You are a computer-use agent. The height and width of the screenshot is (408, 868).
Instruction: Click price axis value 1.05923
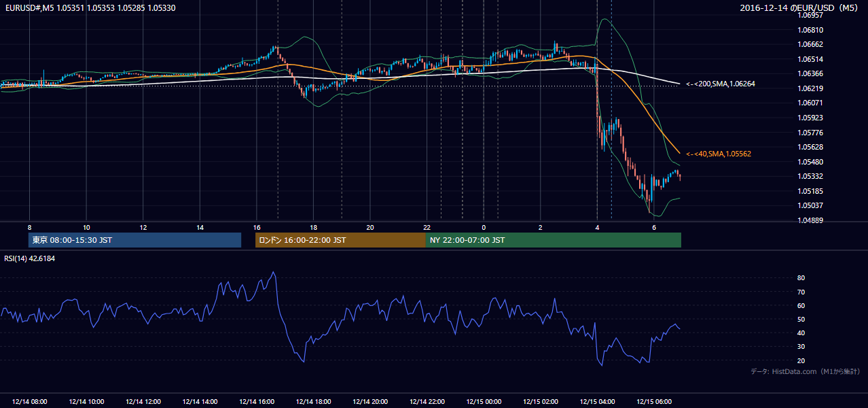(x=811, y=118)
